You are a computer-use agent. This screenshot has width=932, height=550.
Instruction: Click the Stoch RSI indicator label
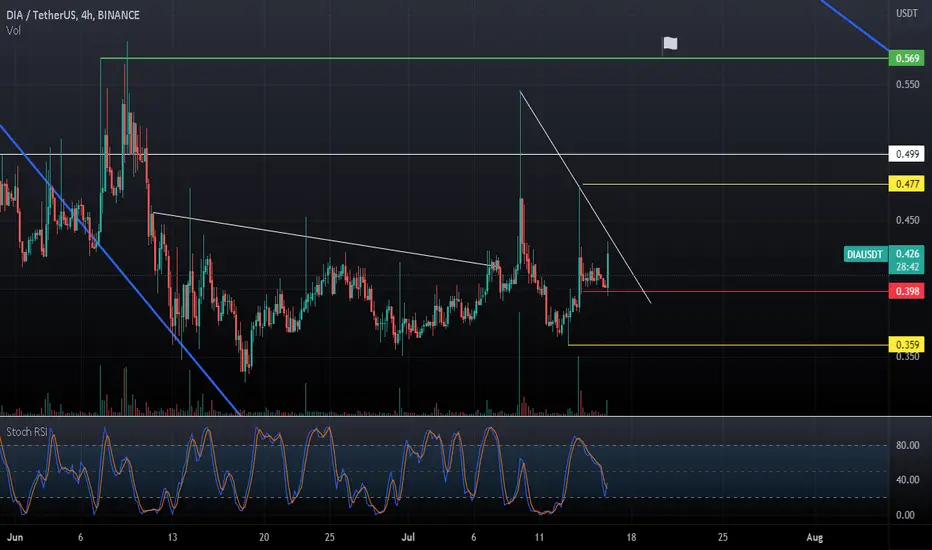pos(27,432)
